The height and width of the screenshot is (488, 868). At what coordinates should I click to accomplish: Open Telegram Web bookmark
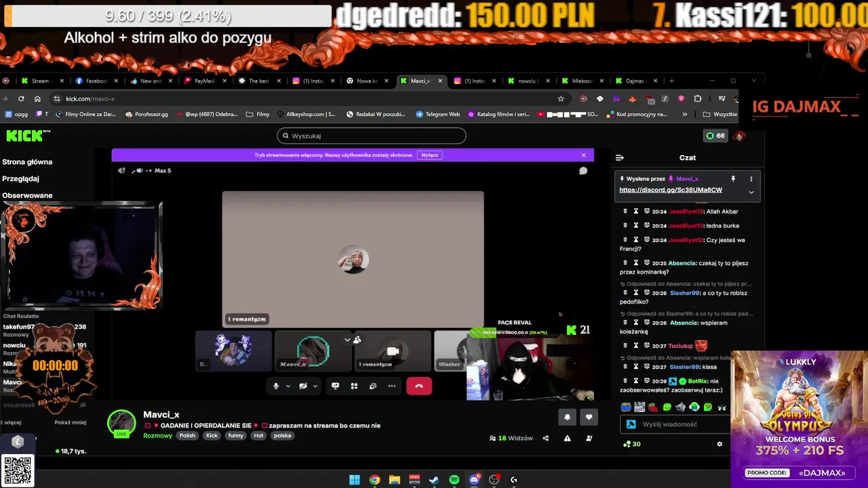(x=437, y=114)
